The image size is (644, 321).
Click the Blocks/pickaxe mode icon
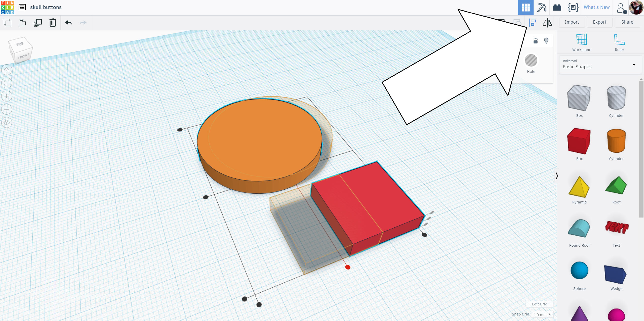[x=542, y=7]
